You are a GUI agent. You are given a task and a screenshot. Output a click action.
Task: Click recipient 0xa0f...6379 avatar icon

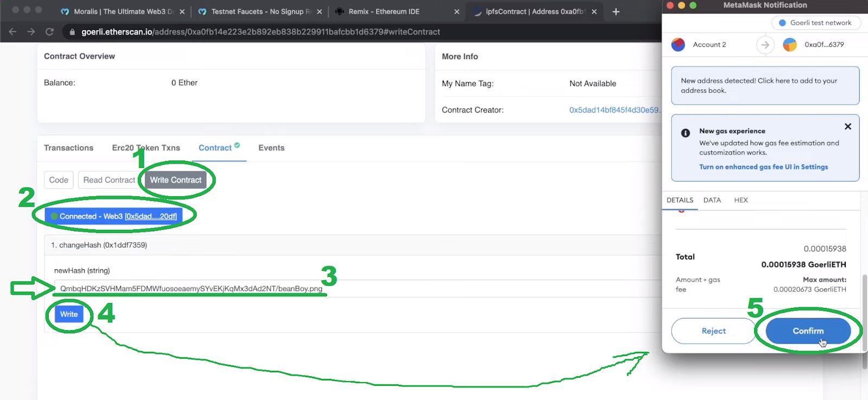click(790, 44)
